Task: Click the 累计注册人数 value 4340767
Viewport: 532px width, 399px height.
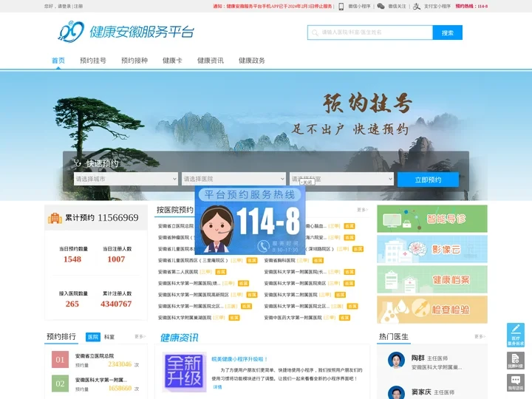Action: 116,304
